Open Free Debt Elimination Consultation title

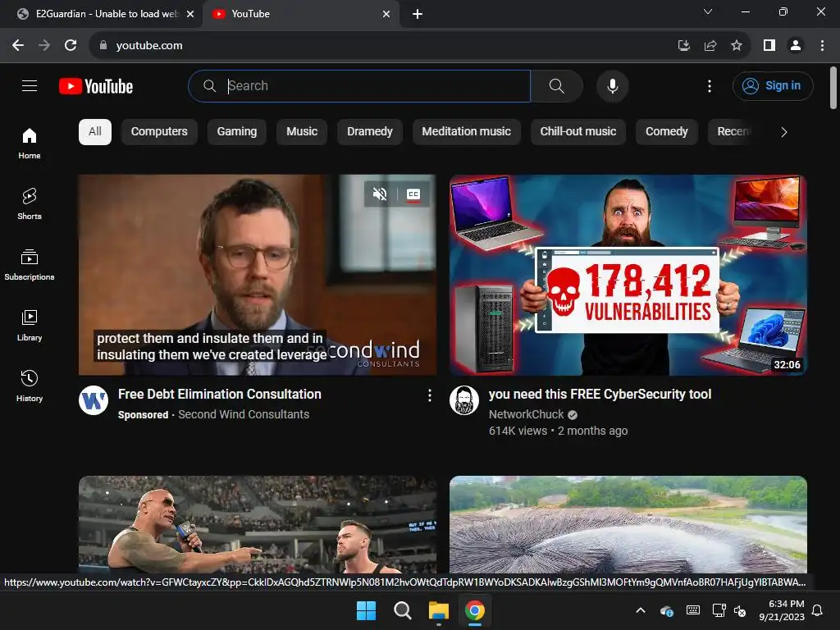pyautogui.click(x=220, y=395)
